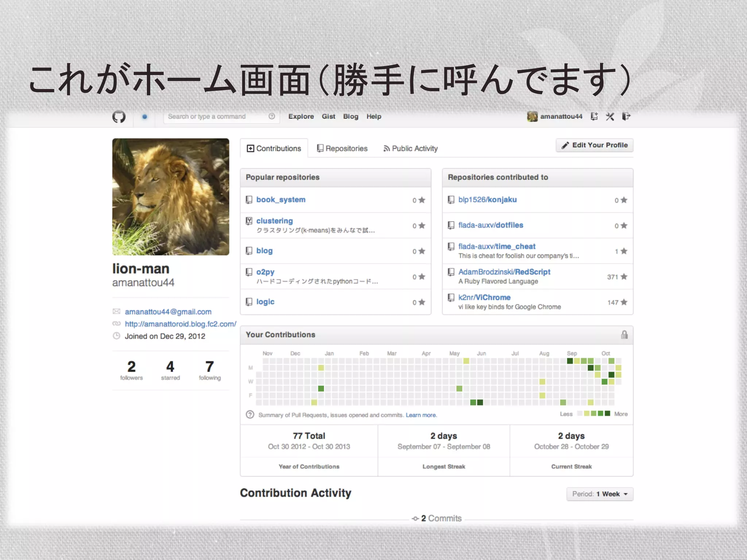Click the contributions summary help icon
The image size is (747, 560).
click(x=250, y=415)
